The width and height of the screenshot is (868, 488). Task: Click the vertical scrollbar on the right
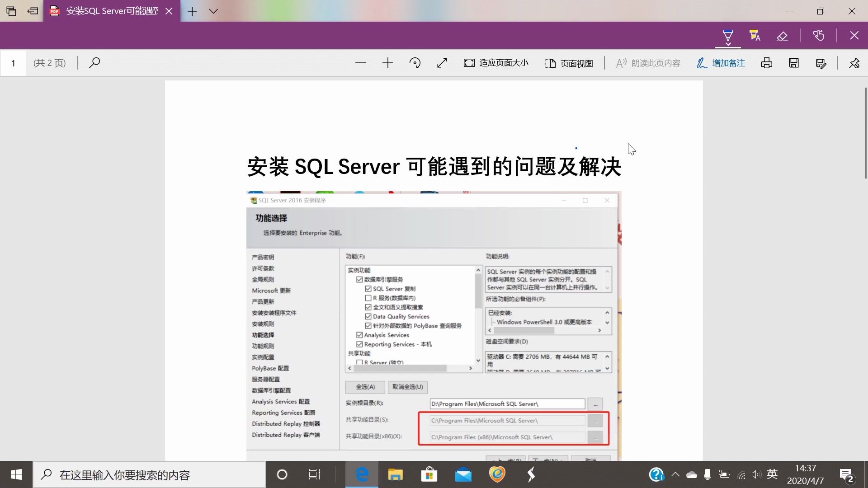(x=865, y=133)
